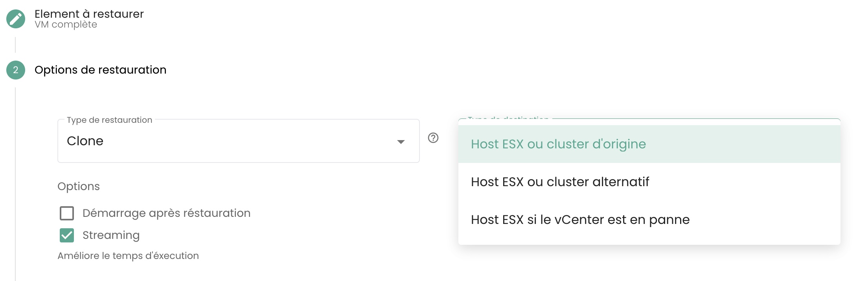Click the pencil edit icon for step one
Viewport: 868px width, 281px height.
click(x=16, y=18)
